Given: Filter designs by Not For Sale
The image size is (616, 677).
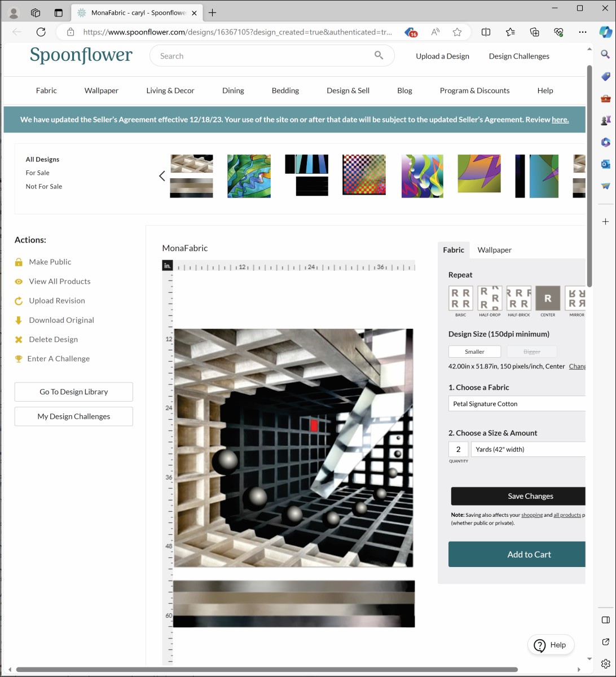Looking at the screenshot, I should click(44, 186).
